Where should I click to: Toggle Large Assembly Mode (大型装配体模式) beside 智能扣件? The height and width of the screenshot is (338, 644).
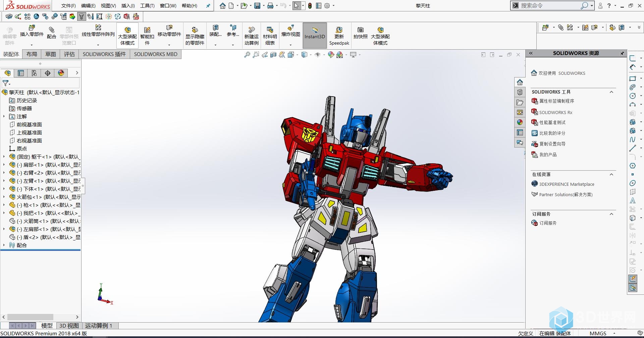(x=127, y=36)
